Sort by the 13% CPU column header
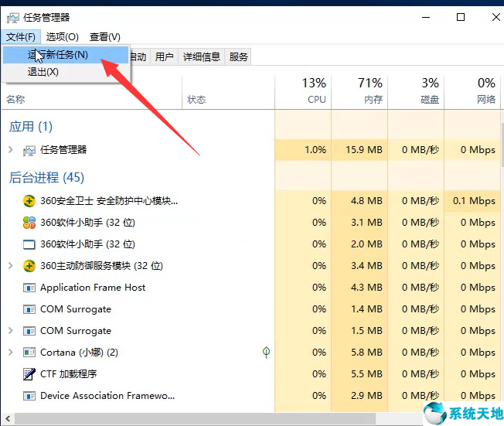 click(x=303, y=93)
